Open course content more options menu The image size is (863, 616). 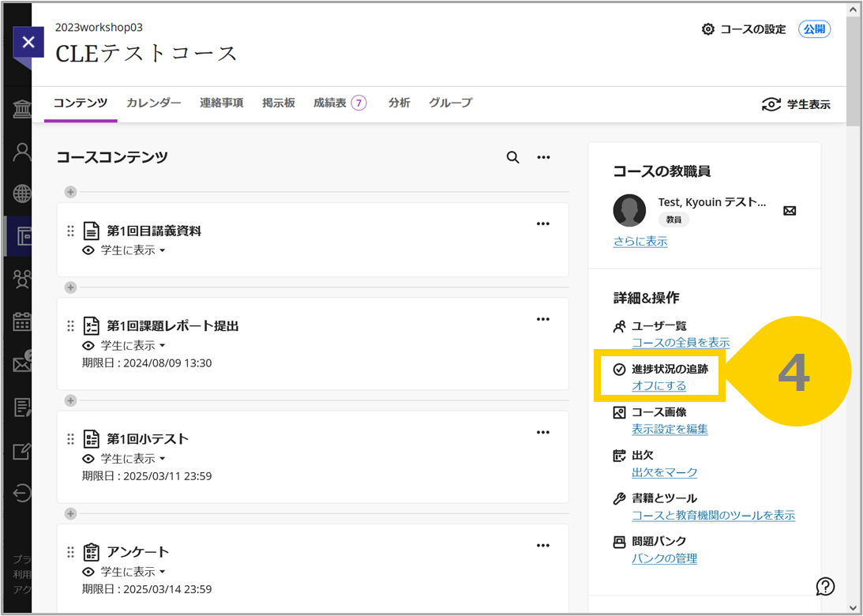pyautogui.click(x=544, y=157)
